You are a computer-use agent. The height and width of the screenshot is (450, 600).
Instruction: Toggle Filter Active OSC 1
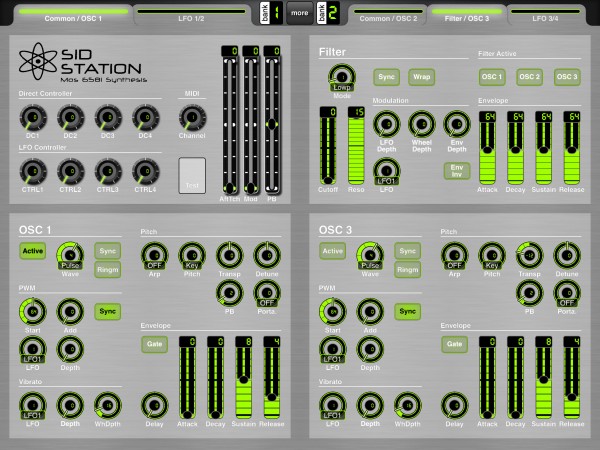(492, 77)
